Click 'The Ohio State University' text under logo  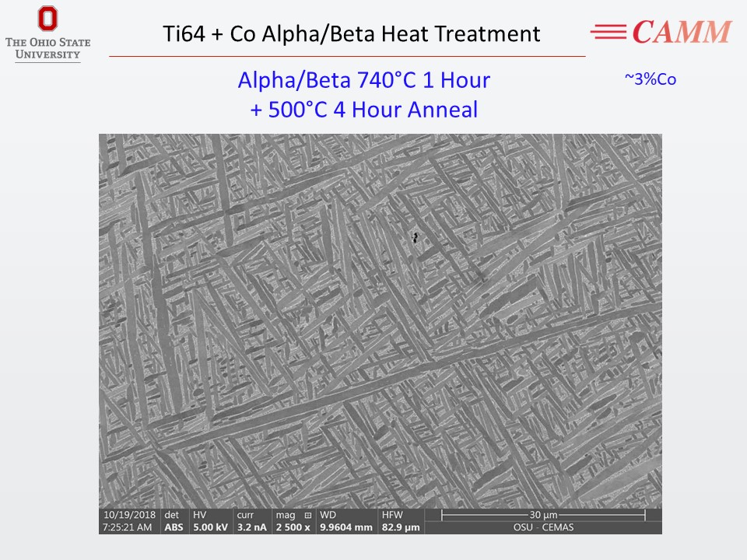47,47
